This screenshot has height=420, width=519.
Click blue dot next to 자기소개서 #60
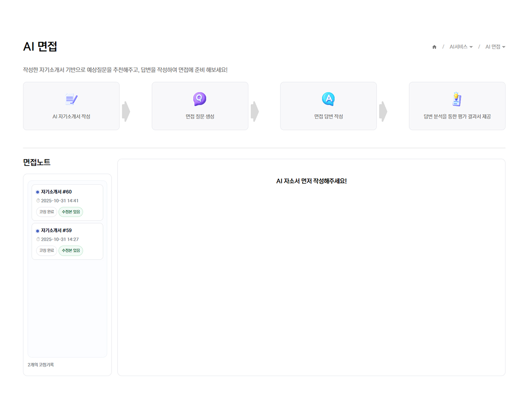(x=38, y=192)
